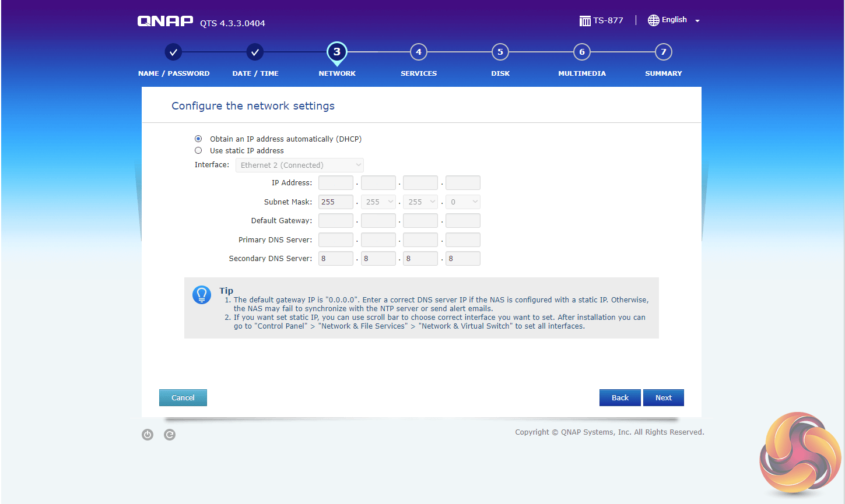
Task: Click the first IP Address octet field
Action: pyautogui.click(x=336, y=183)
